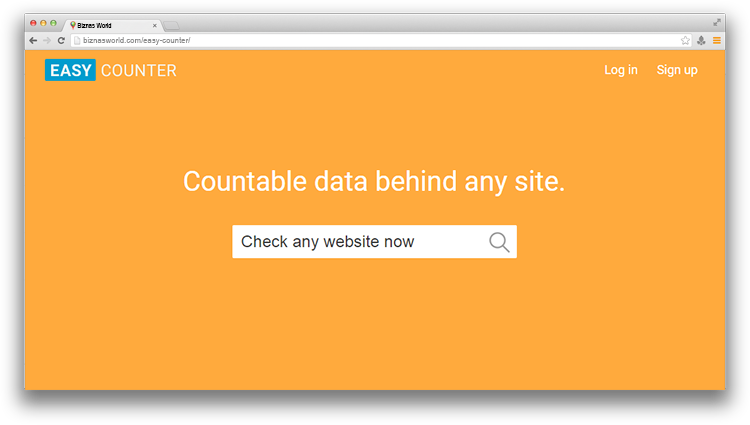This screenshot has width=750, height=425.
Task: Open the Sign up link
Action: pyautogui.click(x=677, y=70)
